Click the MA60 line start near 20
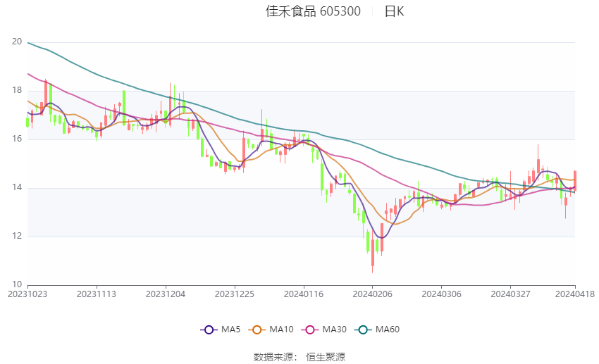Screen dimensions: 599x364 [29, 43]
